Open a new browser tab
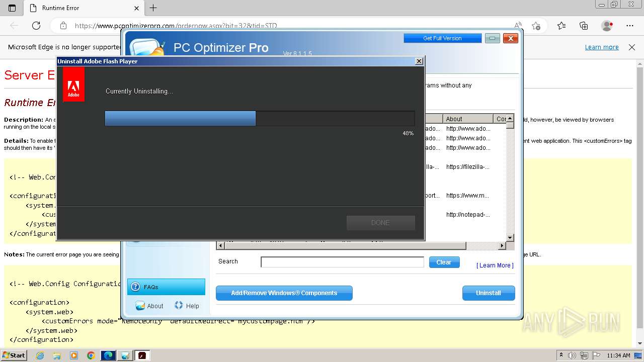This screenshot has height=362, width=644. point(153,8)
